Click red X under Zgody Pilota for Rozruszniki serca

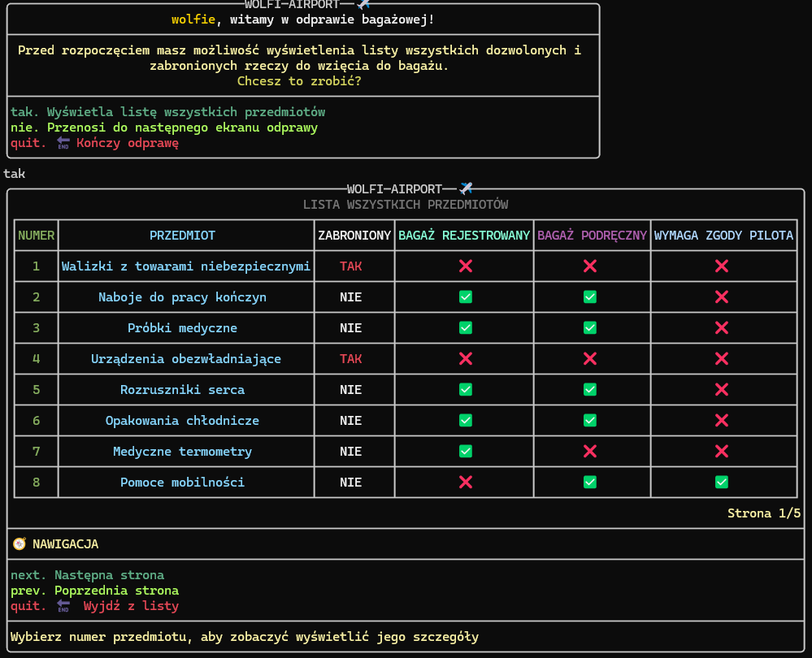pos(722,389)
